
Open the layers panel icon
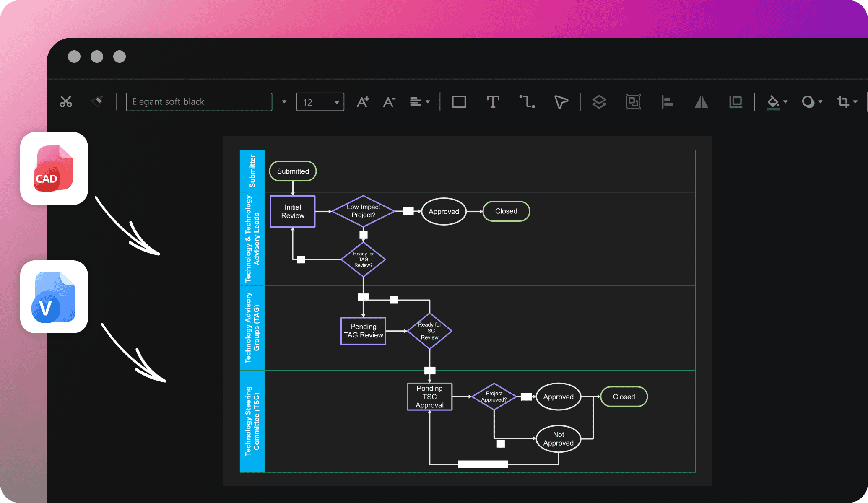point(599,101)
